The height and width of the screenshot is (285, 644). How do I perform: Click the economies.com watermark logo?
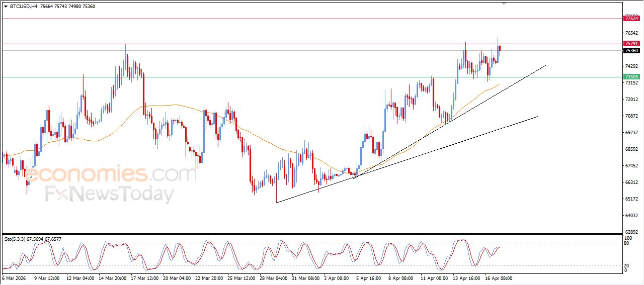[x=111, y=174]
